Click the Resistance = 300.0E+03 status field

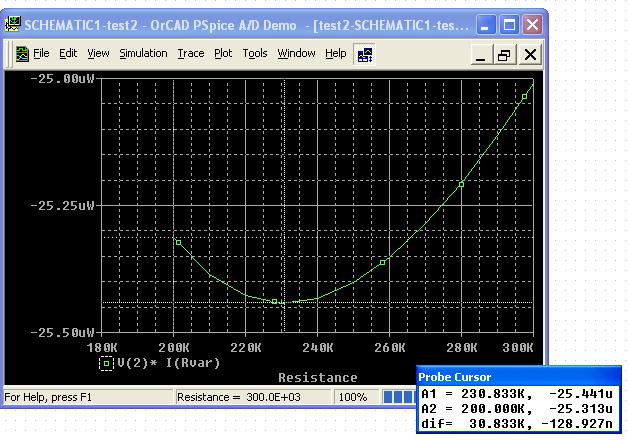[x=252, y=397]
